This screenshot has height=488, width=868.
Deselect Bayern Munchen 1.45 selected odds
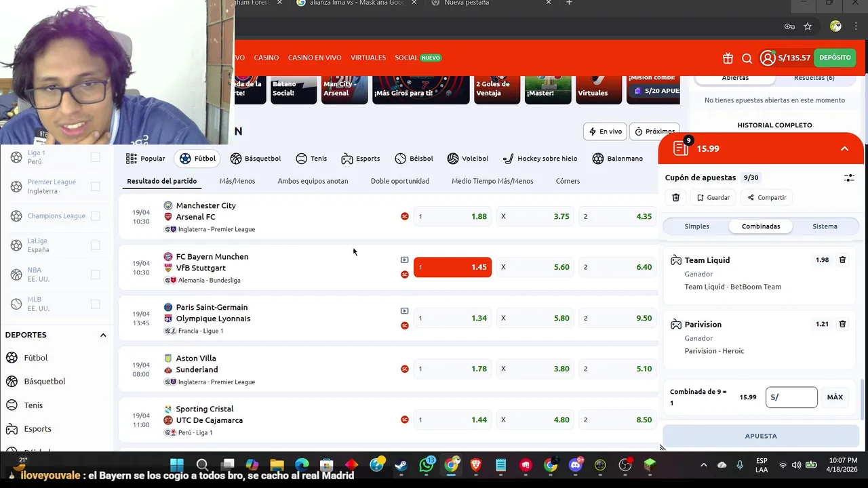coord(452,267)
